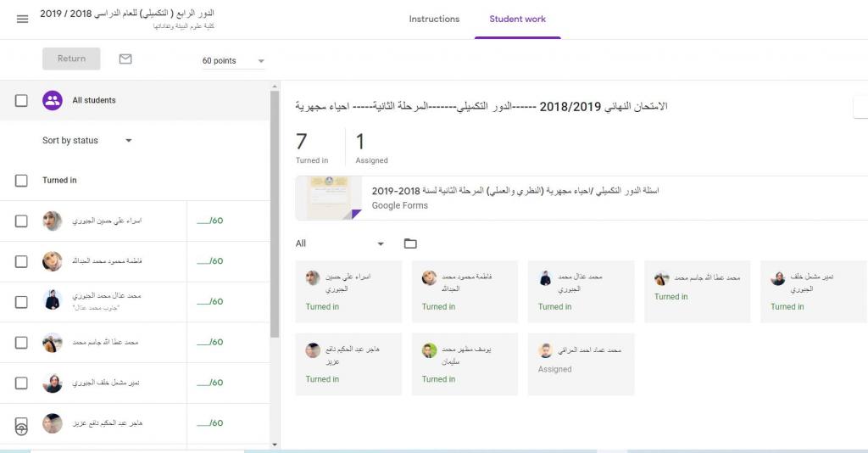Click the avatar on the first Turned in card

[x=314, y=278]
